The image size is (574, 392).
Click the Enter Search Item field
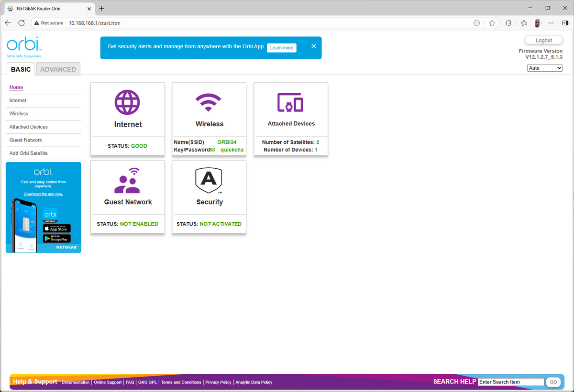click(511, 382)
